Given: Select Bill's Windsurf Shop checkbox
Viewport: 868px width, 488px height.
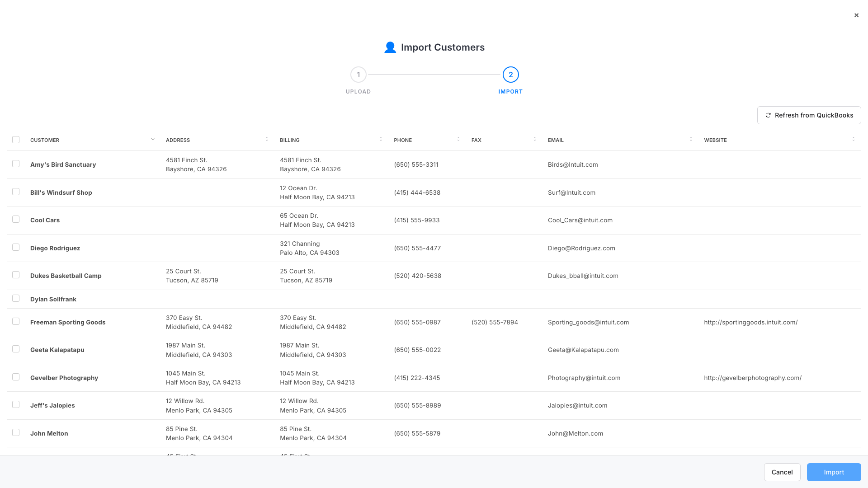Looking at the screenshot, I should coord(16,192).
